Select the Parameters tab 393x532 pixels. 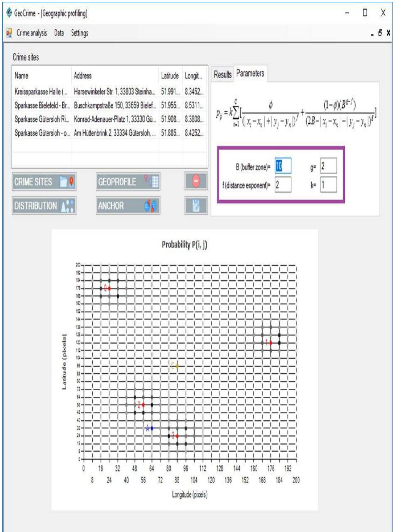(x=250, y=73)
